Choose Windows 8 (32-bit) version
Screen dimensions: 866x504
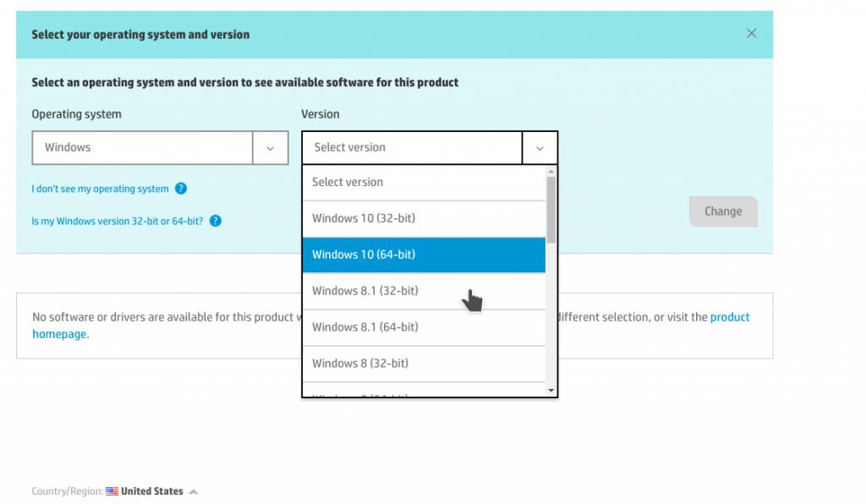[423, 364]
